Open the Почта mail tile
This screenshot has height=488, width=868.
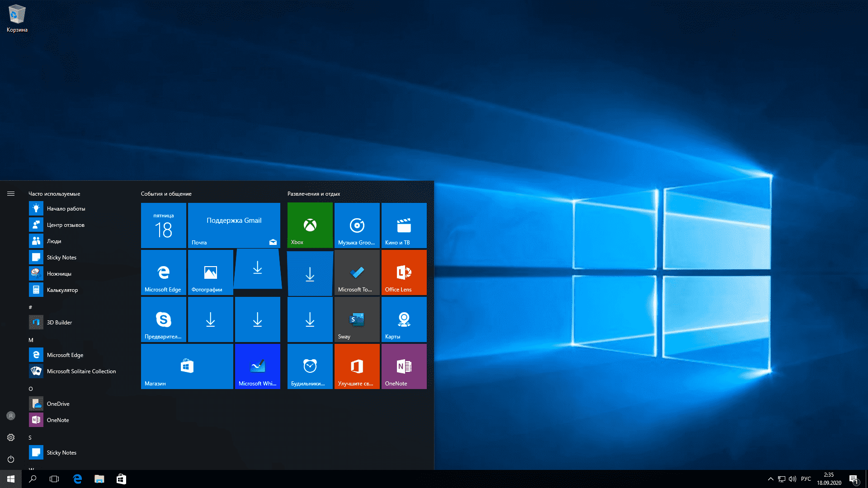pos(234,225)
